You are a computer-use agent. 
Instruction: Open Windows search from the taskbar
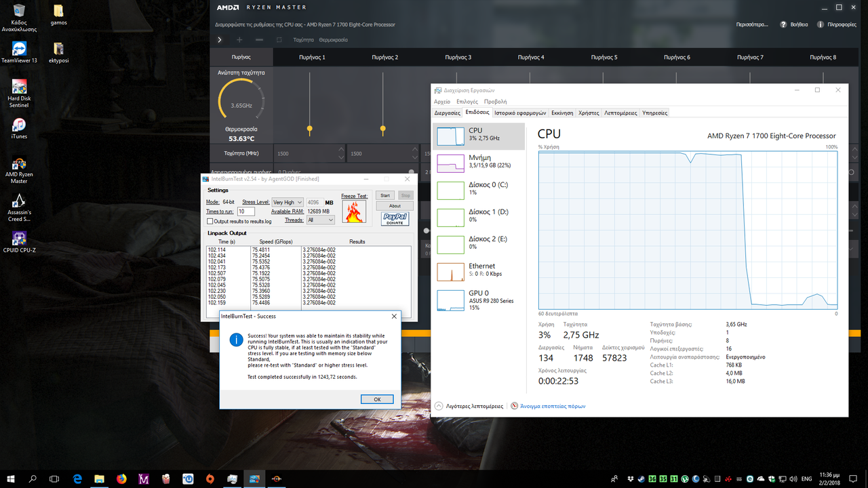click(x=33, y=479)
